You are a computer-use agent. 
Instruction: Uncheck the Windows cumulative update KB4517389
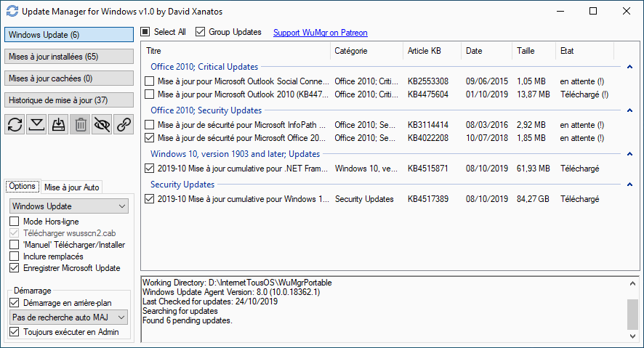[x=150, y=199]
